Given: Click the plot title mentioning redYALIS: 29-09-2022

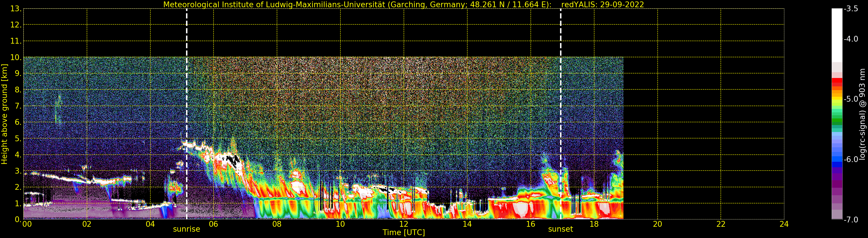Looking at the screenshot, I should [404, 5].
